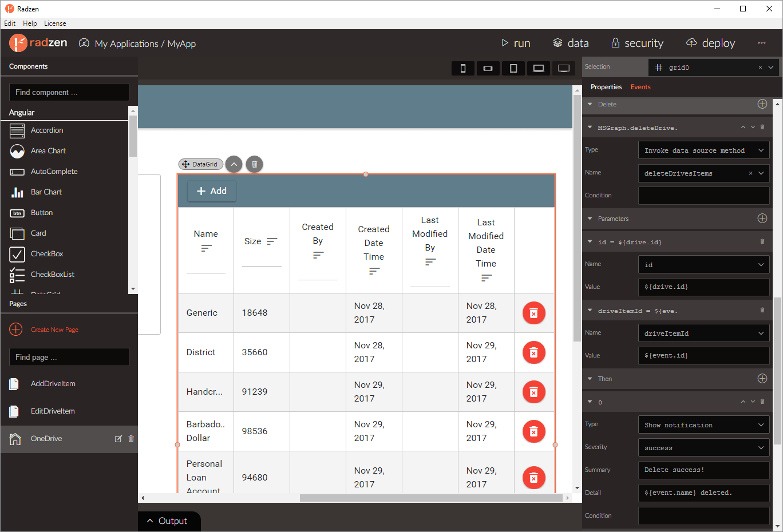Image resolution: width=783 pixels, height=532 pixels.
Task: Switch to desktop monitor preview
Action: tap(564, 69)
